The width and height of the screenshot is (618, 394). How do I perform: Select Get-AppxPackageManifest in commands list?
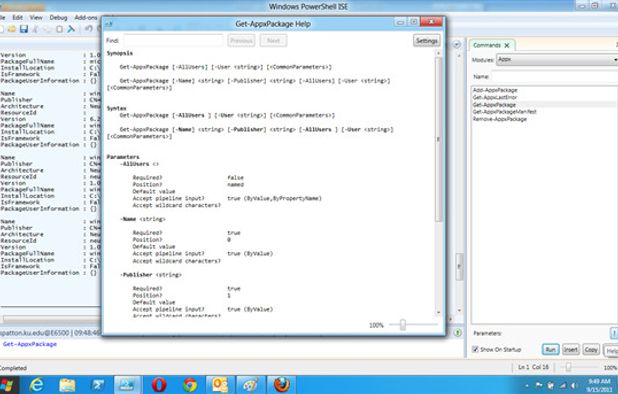[504, 112]
